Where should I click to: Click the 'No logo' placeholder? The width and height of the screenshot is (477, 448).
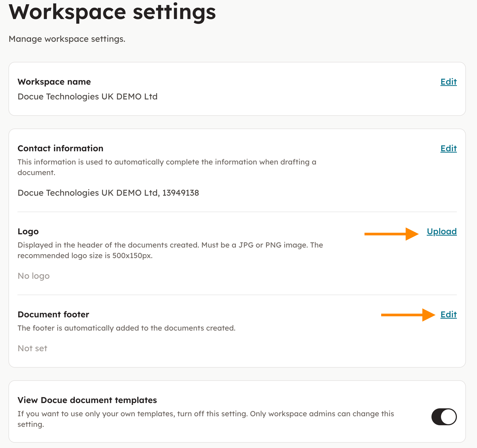click(34, 276)
